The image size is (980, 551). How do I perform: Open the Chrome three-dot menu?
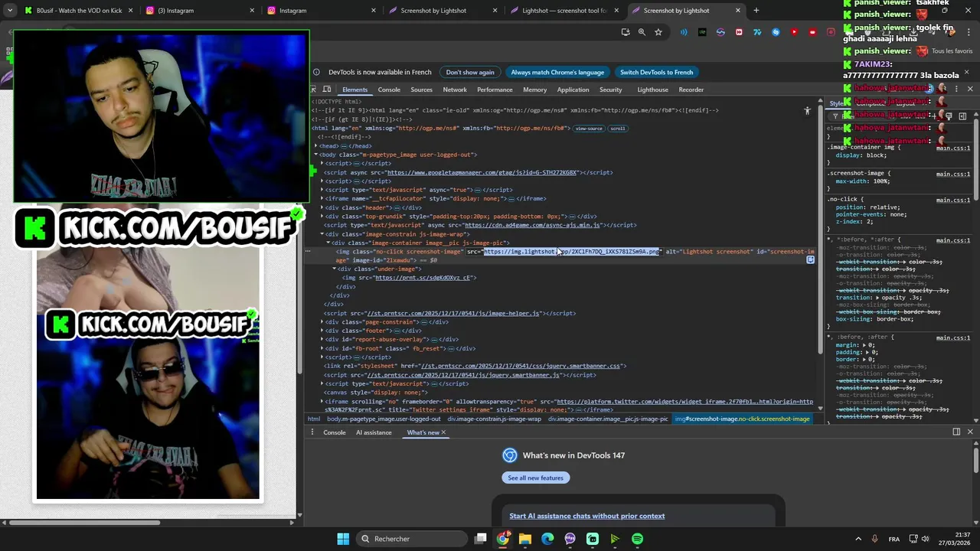[x=970, y=32]
